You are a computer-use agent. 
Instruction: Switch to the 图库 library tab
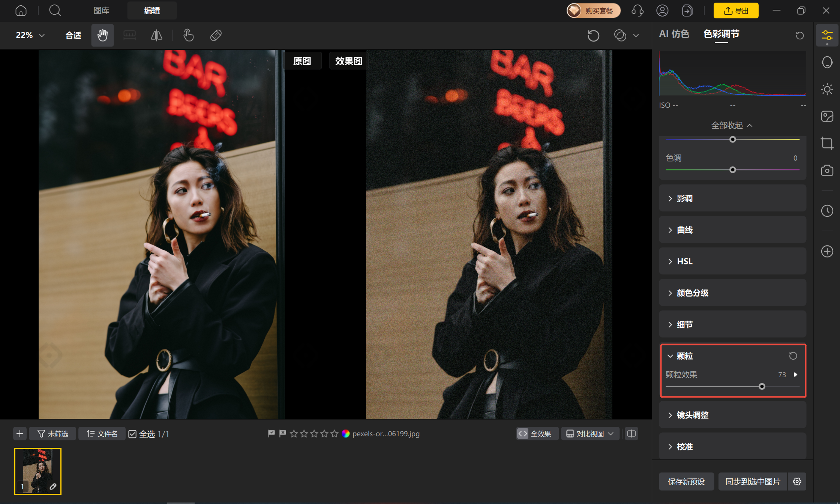click(x=101, y=10)
